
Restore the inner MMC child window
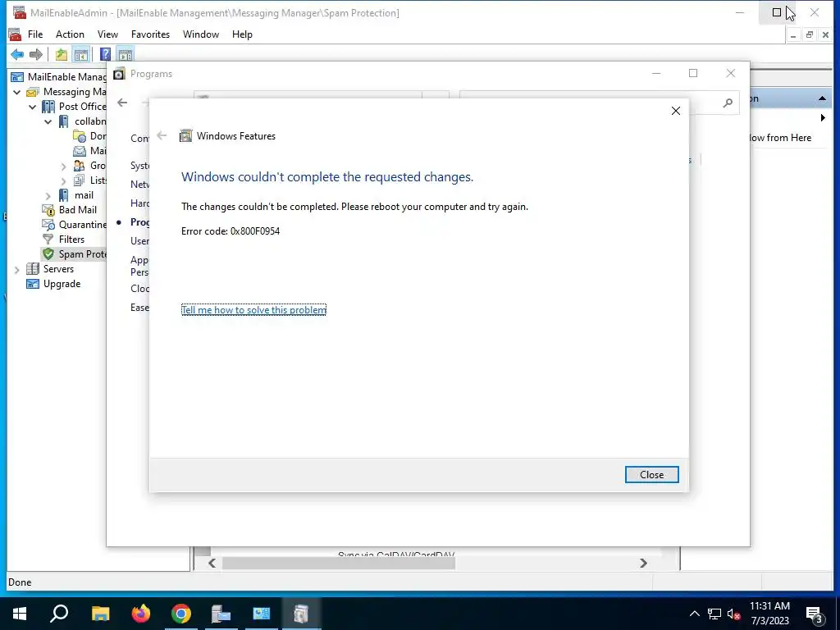pos(810,34)
